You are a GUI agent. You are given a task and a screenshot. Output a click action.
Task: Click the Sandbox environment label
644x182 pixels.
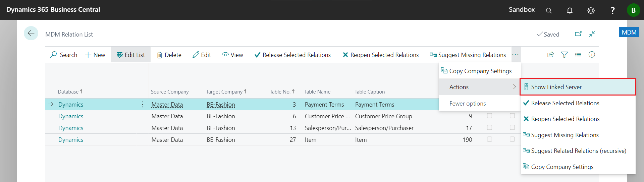tap(522, 10)
